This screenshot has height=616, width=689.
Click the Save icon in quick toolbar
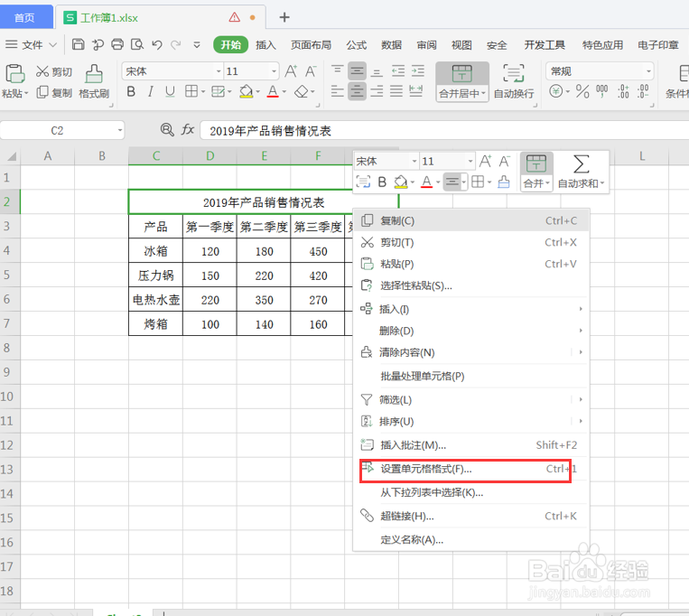tap(79, 44)
